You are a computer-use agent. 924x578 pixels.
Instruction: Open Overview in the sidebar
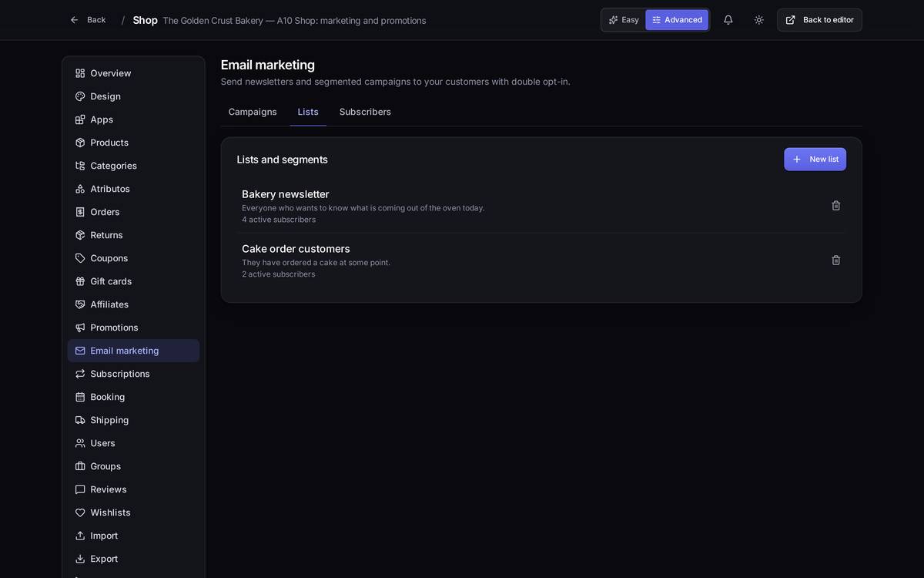click(x=133, y=73)
